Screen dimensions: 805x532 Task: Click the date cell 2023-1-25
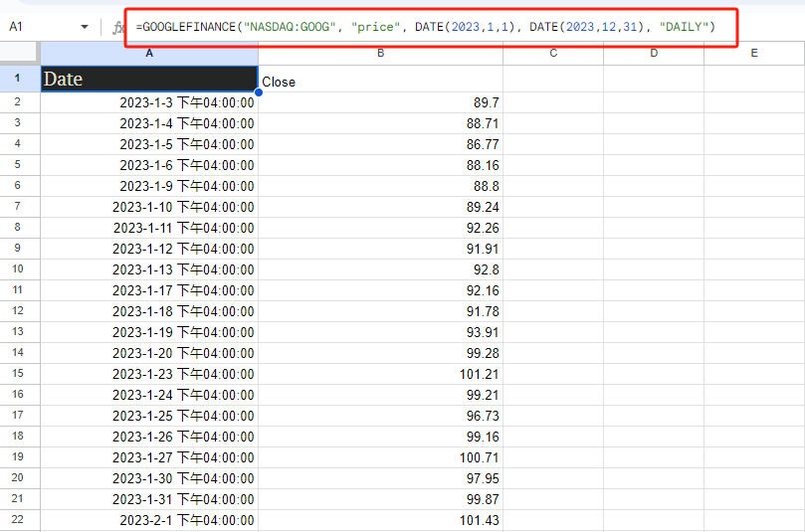[x=149, y=416]
